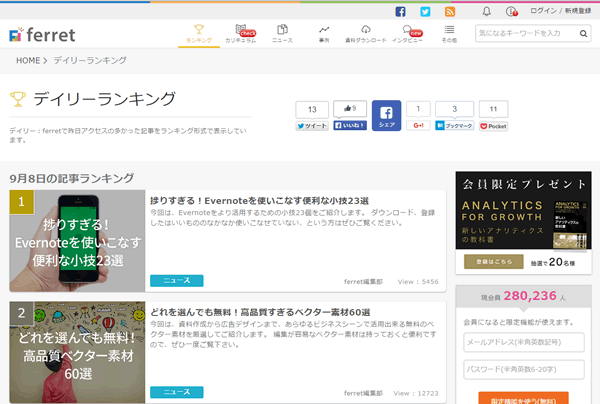The image size is (600, 404).
Task: Open the Facebook icon in top bar
Action: [x=400, y=11]
